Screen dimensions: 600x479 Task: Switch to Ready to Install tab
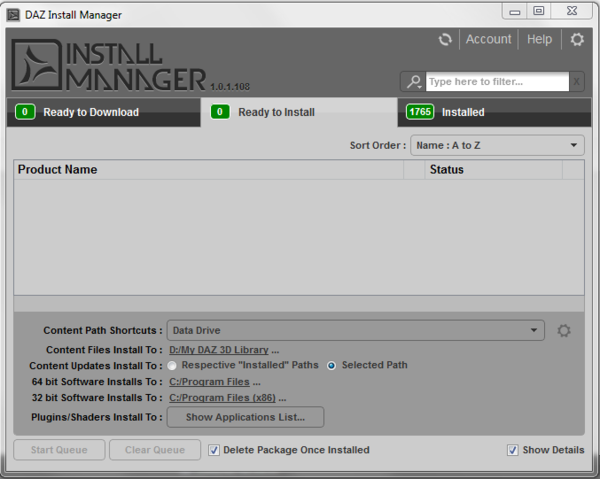(299, 112)
